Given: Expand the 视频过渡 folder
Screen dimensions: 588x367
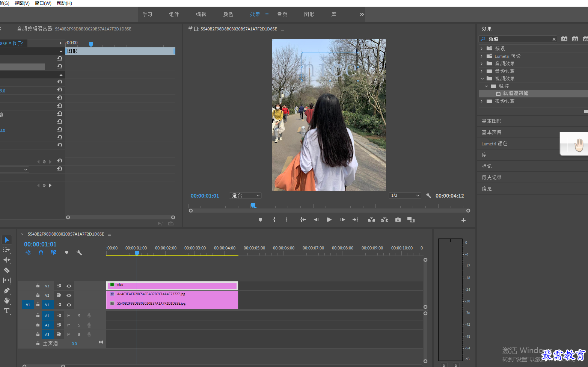Looking at the screenshot, I should (482, 101).
